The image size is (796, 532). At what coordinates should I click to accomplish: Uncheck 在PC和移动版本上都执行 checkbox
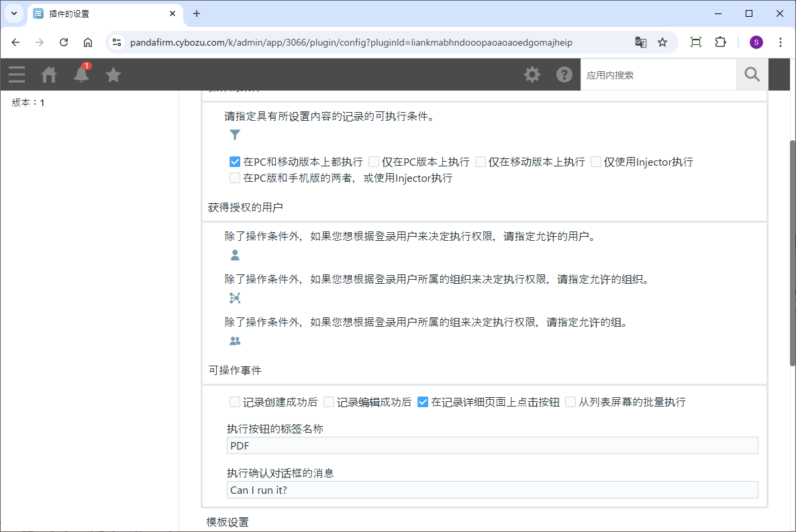click(x=235, y=162)
